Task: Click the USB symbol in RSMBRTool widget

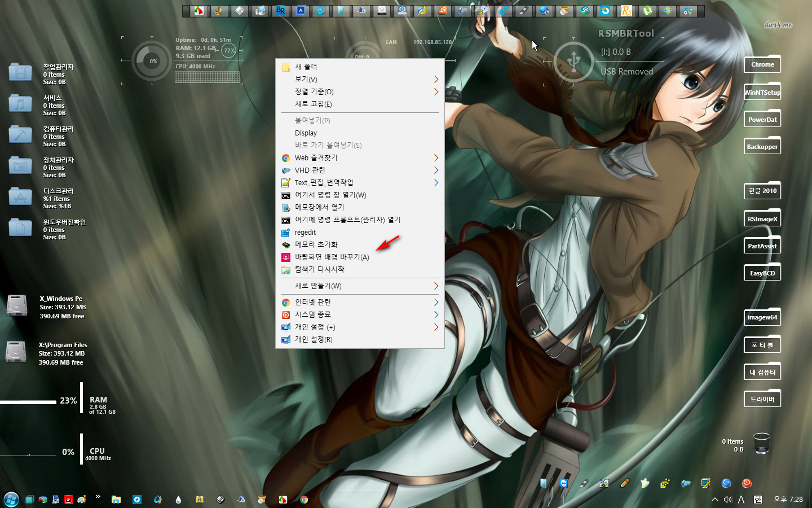Action: [x=573, y=61]
